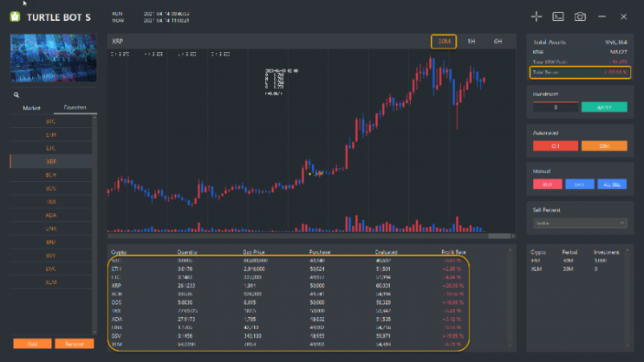Click the Quantity column header

click(x=187, y=252)
